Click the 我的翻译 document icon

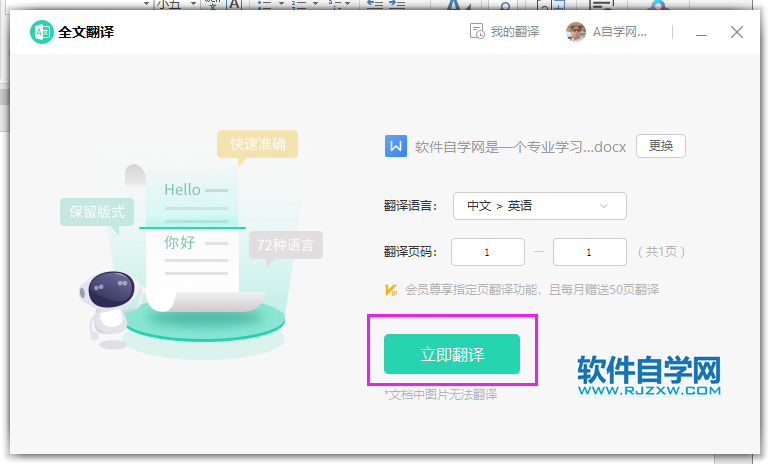(477, 31)
